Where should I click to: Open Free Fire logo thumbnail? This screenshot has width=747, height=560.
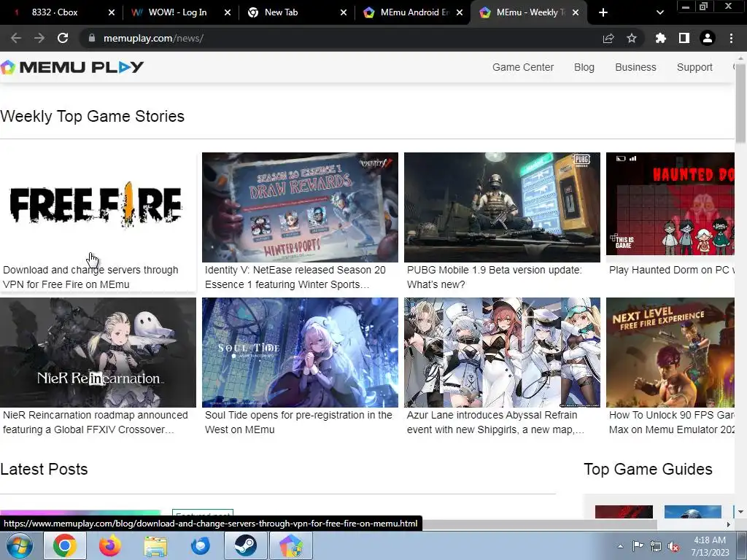coord(98,207)
